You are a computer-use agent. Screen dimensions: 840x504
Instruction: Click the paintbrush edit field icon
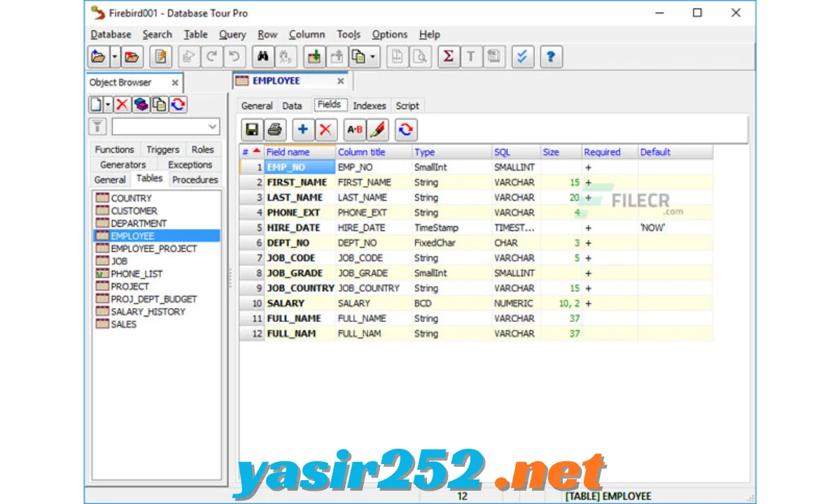click(x=378, y=129)
